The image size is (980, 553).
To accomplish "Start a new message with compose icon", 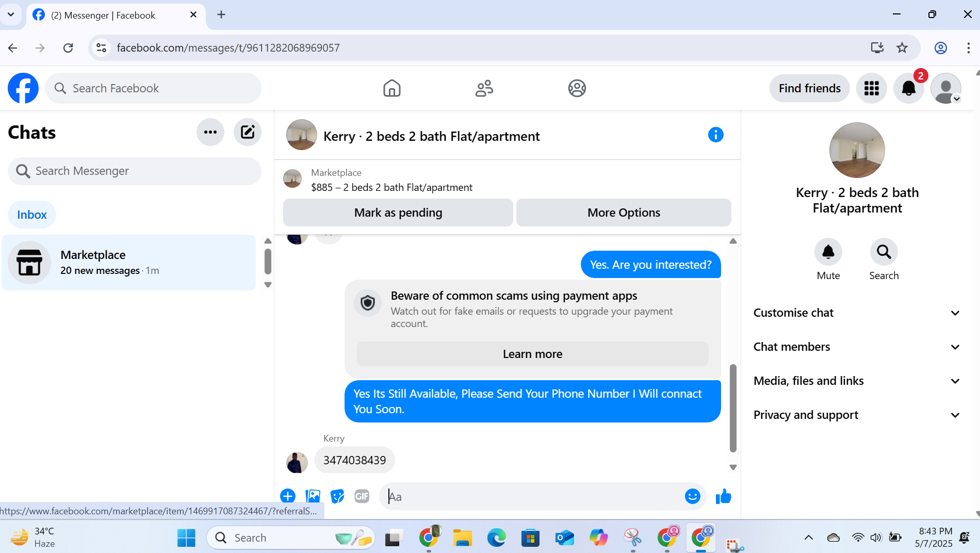I will pos(248,132).
